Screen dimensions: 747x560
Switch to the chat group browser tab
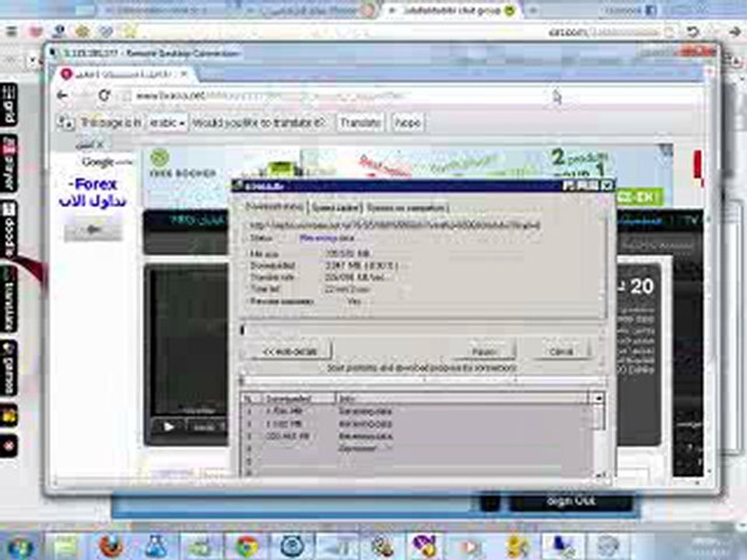[451, 10]
